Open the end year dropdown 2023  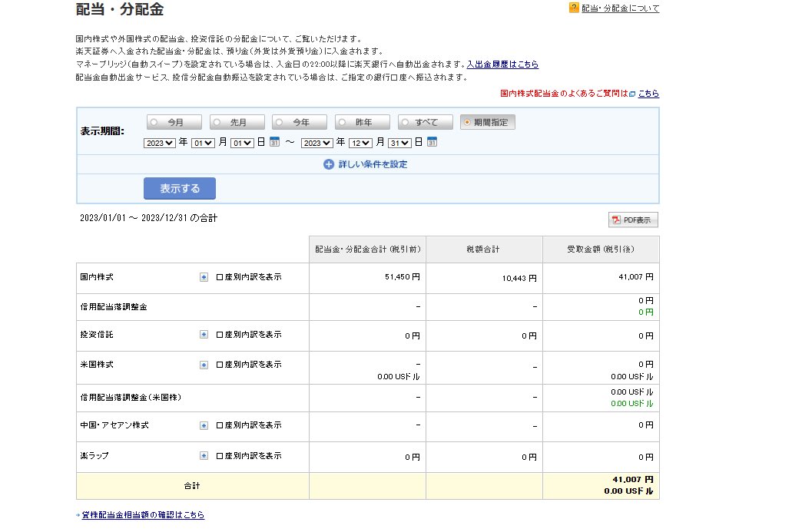coord(317,143)
